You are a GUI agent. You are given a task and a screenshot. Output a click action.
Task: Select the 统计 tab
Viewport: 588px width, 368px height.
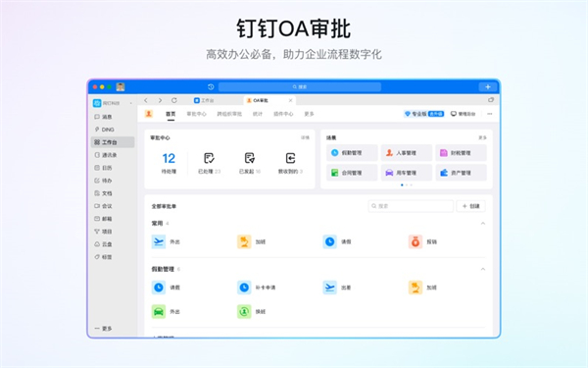(258, 114)
